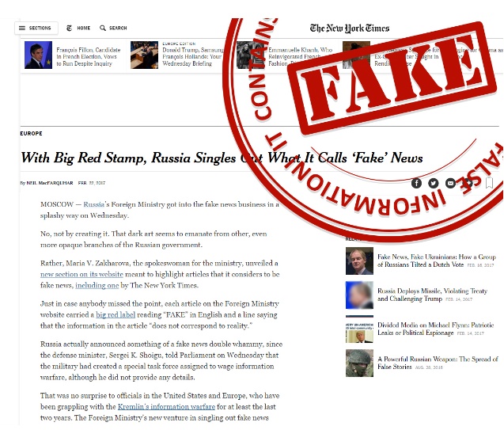Follow the 'new section on its website' link
Image resolution: width=504 pixels, height=430 pixels.
[x=81, y=274]
